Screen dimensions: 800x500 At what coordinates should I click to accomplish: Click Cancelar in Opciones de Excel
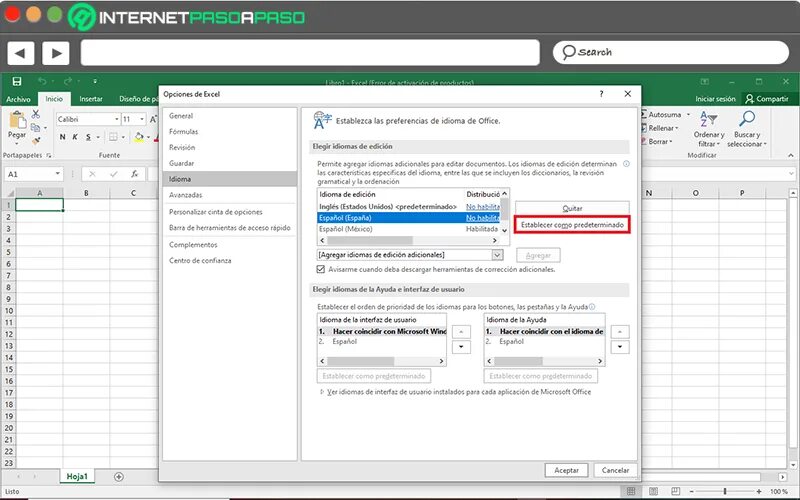[x=615, y=470]
